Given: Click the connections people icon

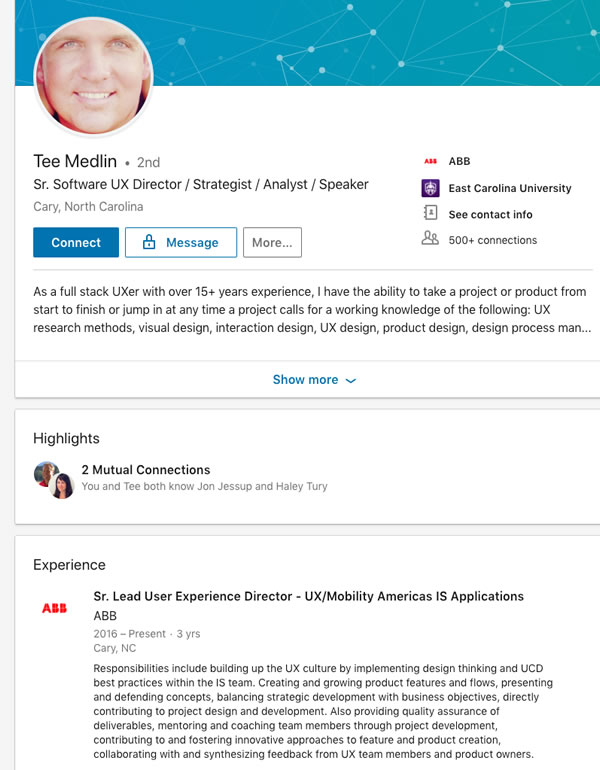Looking at the screenshot, I should tap(430, 239).
